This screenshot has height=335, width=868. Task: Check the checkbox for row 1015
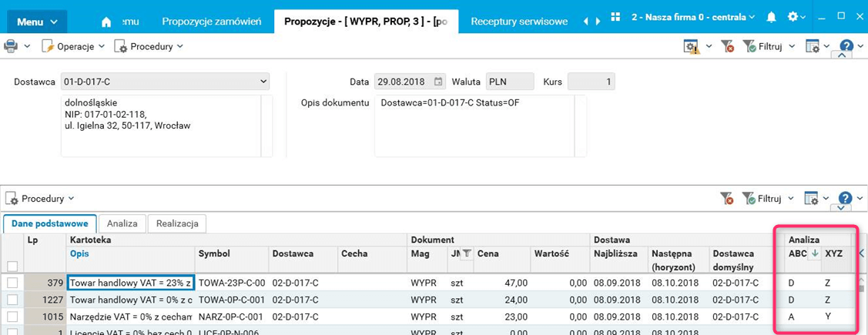tap(12, 317)
